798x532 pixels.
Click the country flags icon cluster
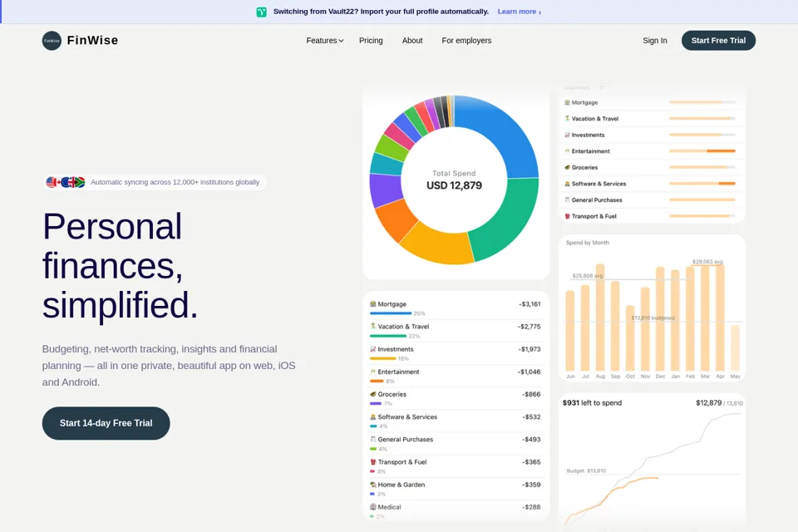pyautogui.click(x=65, y=182)
